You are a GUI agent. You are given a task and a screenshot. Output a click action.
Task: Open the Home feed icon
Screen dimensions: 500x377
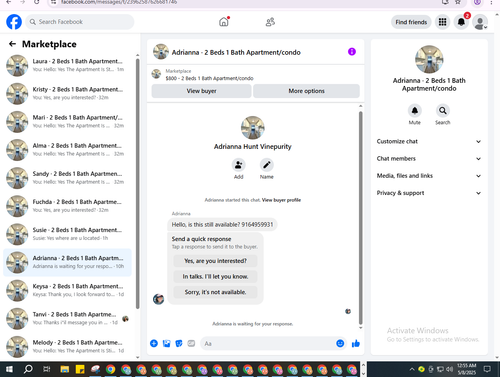tap(224, 22)
